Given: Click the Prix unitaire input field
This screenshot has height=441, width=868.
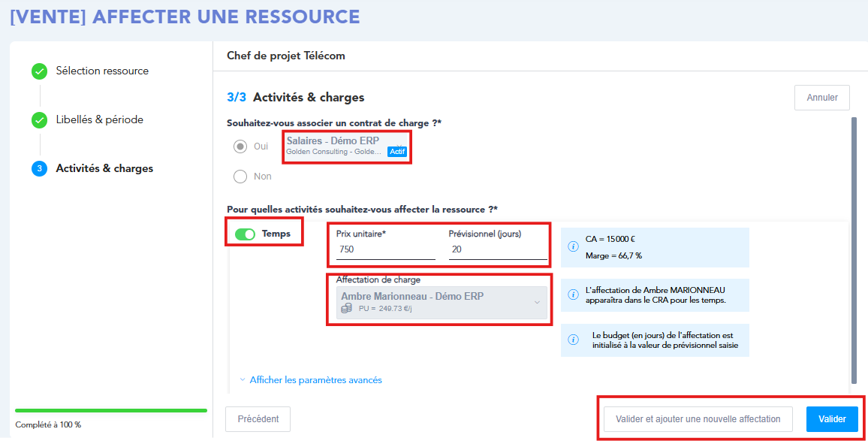Looking at the screenshot, I should 385,249.
